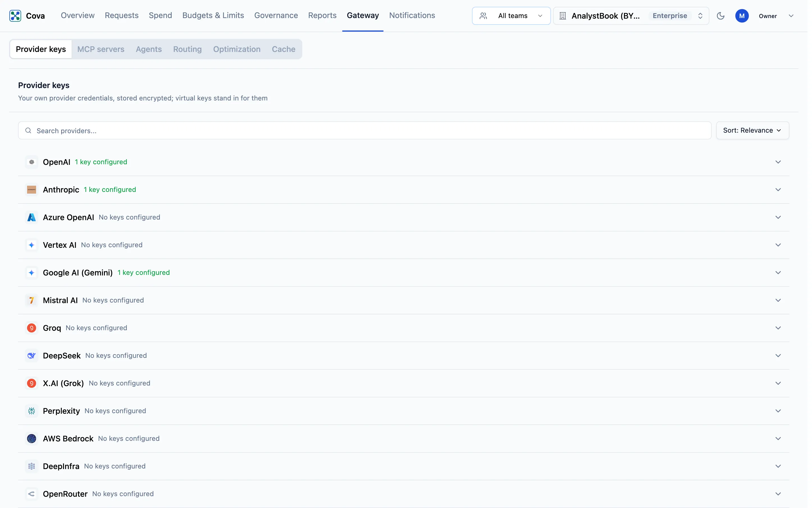
Task: Click the Mistral AI icon
Action: (32, 300)
